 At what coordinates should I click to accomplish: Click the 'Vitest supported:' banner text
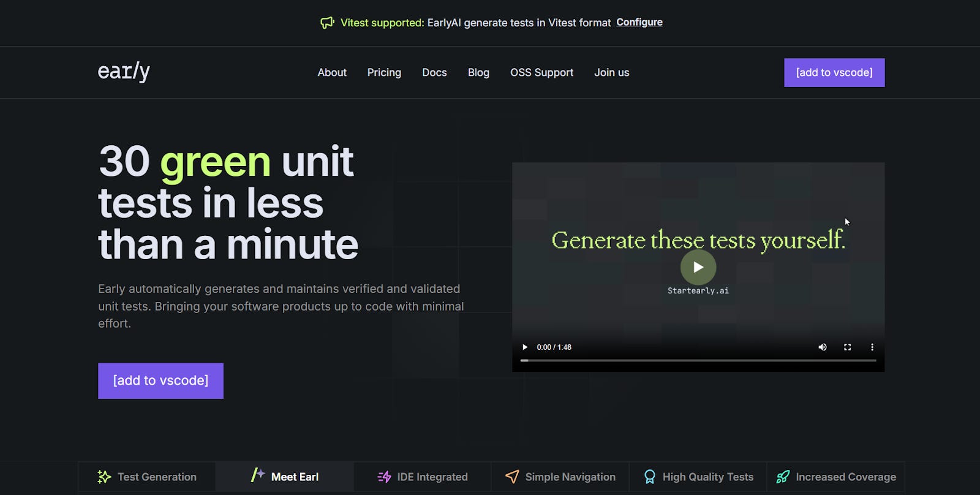382,23
